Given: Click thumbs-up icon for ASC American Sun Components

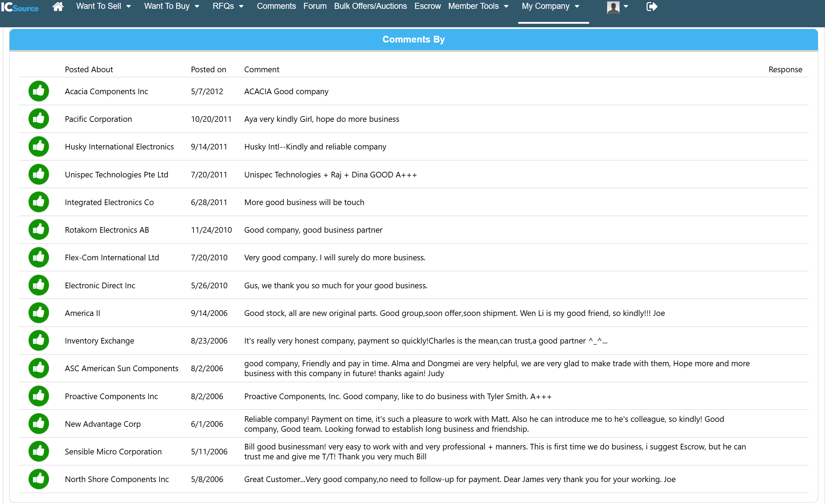Looking at the screenshot, I should point(39,368).
